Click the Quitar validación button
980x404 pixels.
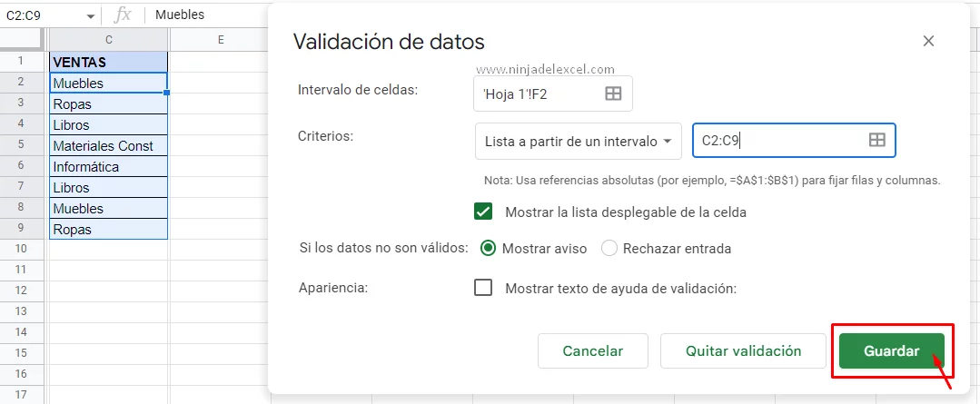click(743, 351)
